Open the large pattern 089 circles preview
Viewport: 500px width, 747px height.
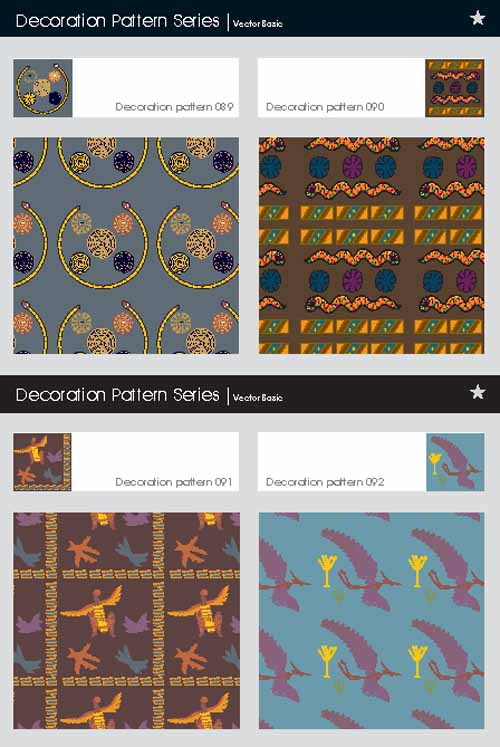click(126, 245)
